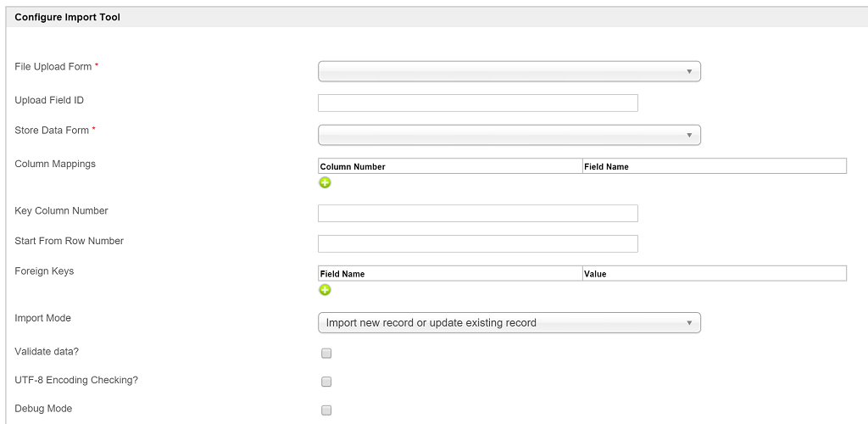Expand the Store Data Form dropdown
Screen dimensions: 868x424
click(x=509, y=135)
